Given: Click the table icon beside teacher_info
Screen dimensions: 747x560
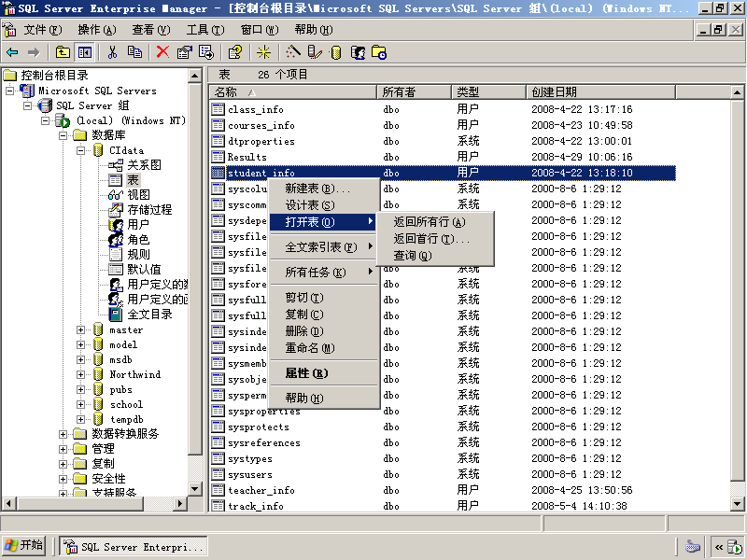Looking at the screenshot, I should click(218, 490).
